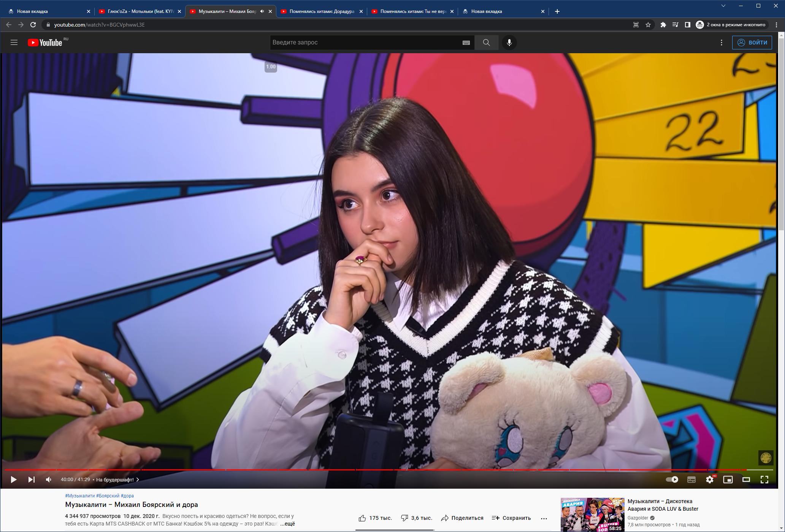Screen dimensions: 785x532
Task: Open video settings gear
Action: pos(709,480)
